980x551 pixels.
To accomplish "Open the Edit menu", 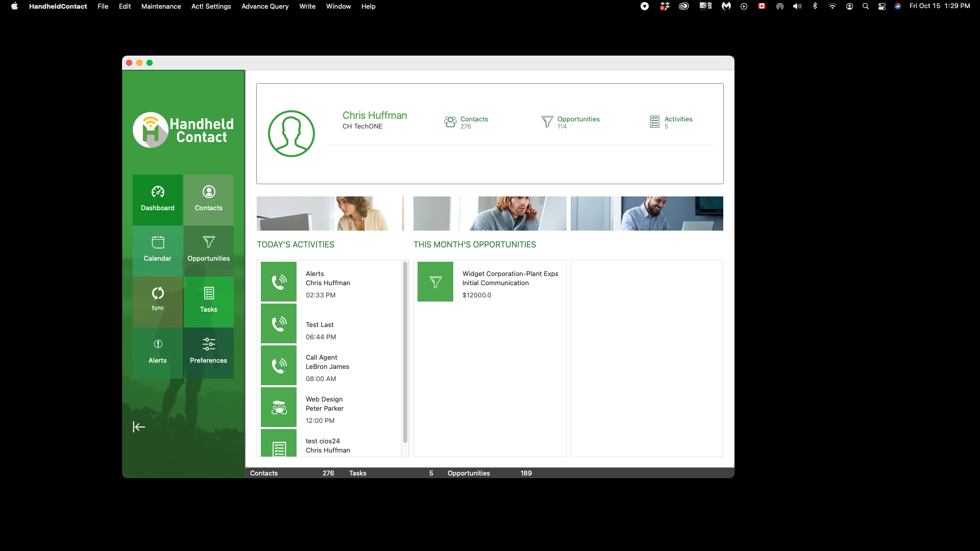I will click(125, 6).
